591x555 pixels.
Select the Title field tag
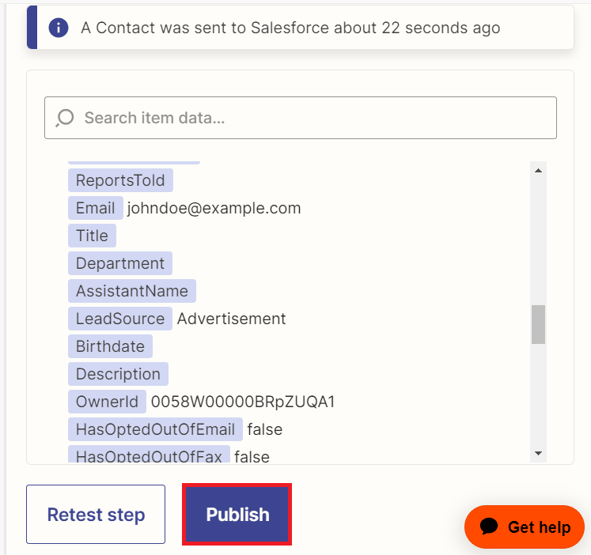(x=92, y=236)
